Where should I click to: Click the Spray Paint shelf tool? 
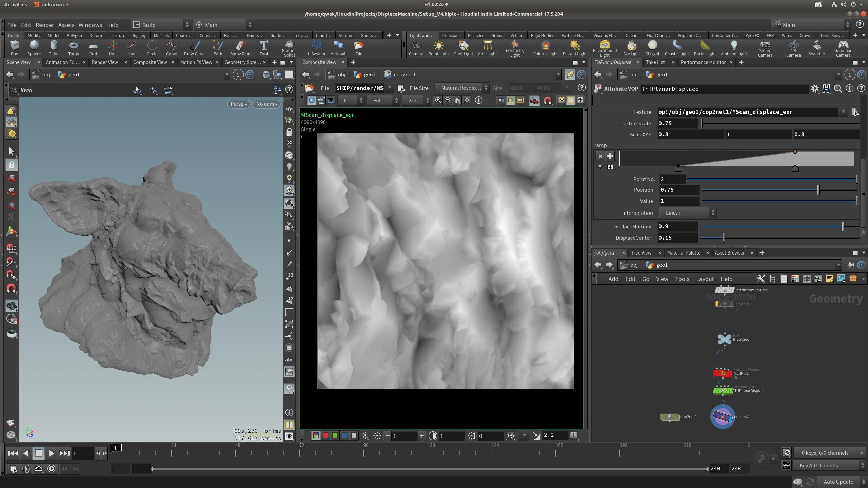(241, 48)
